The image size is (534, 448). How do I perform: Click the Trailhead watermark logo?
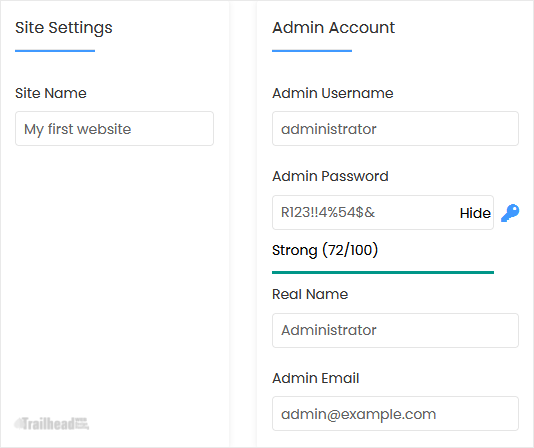(51, 423)
